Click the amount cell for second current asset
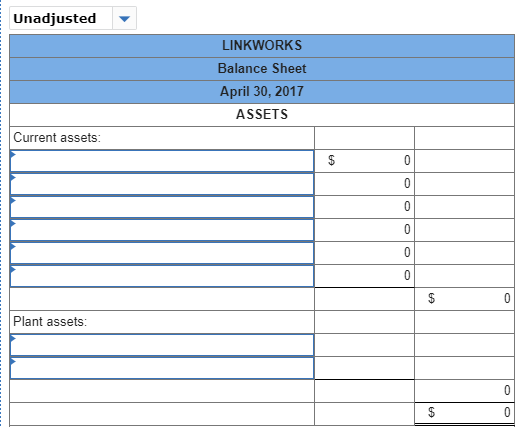The image size is (519, 427). point(364,184)
